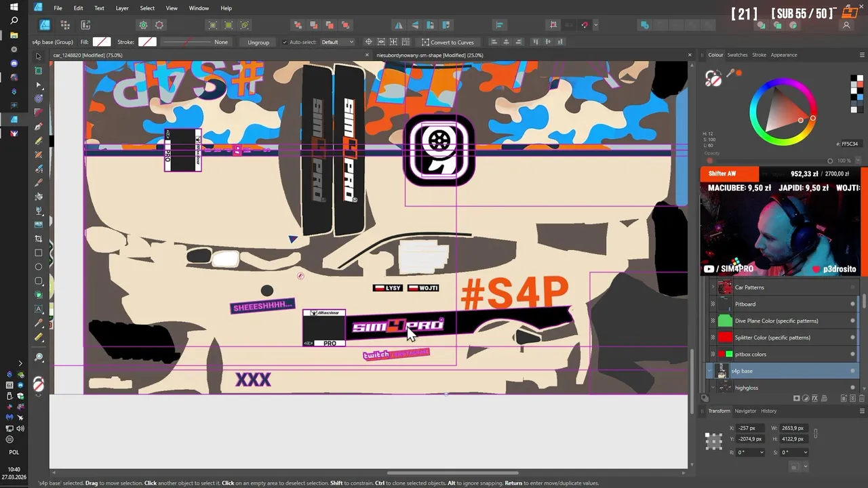Toggle visibility of pitbox colors layer
Screen dimensions: 868x488
click(852, 354)
